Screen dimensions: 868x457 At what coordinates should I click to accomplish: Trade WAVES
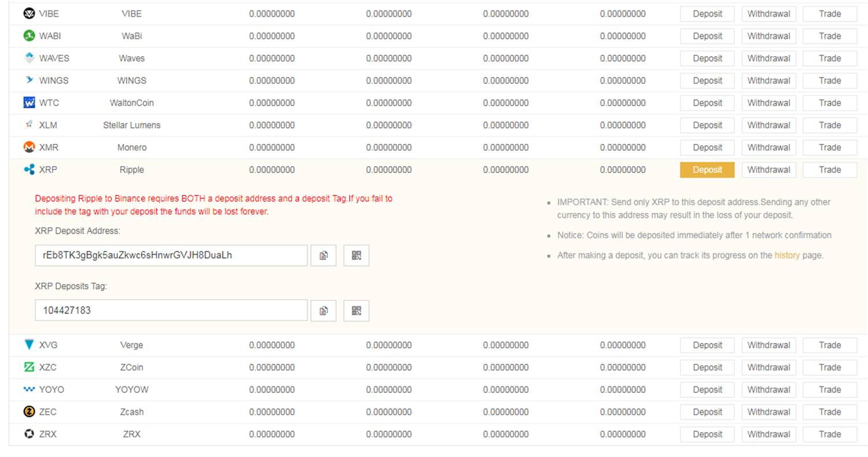[x=830, y=58]
